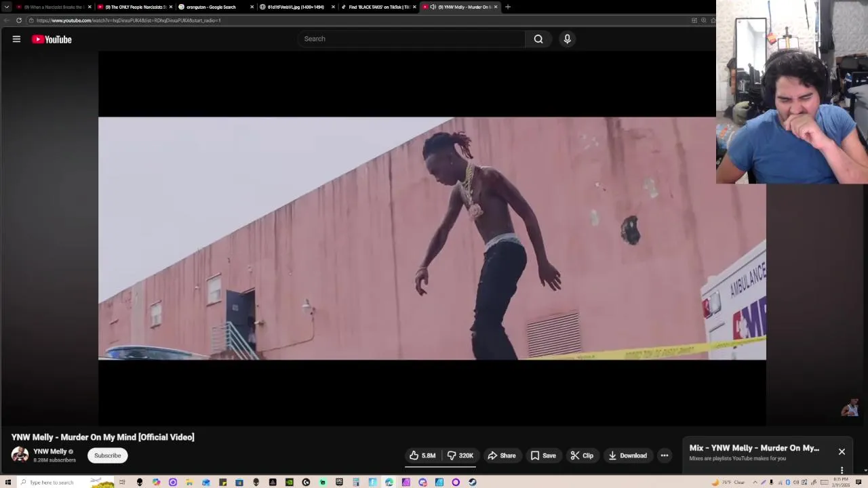Image resolution: width=868 pixels, height=488 pixels.
Task: Open the zoom icon in address bar
Action: [703, 20]
